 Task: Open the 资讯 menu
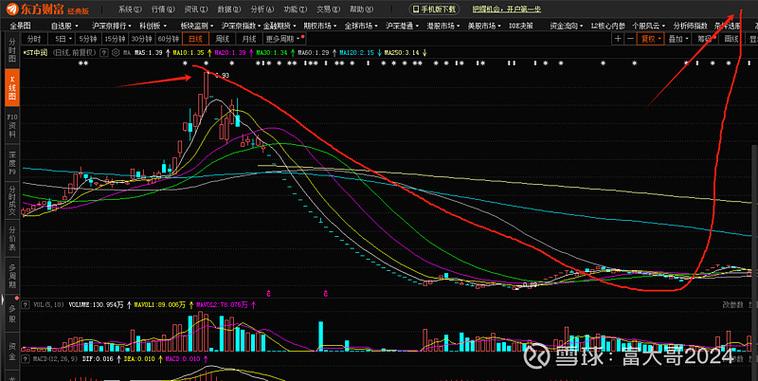196,9
